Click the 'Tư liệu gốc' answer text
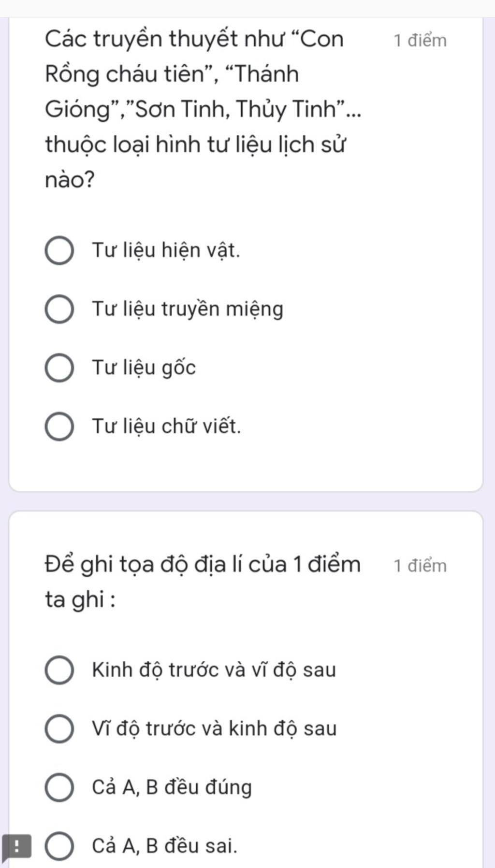The image size is (495, 868). 144,368
